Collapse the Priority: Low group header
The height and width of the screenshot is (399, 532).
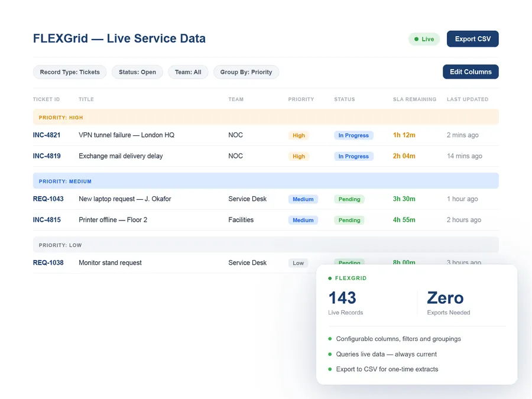click(x=265, y=245)
